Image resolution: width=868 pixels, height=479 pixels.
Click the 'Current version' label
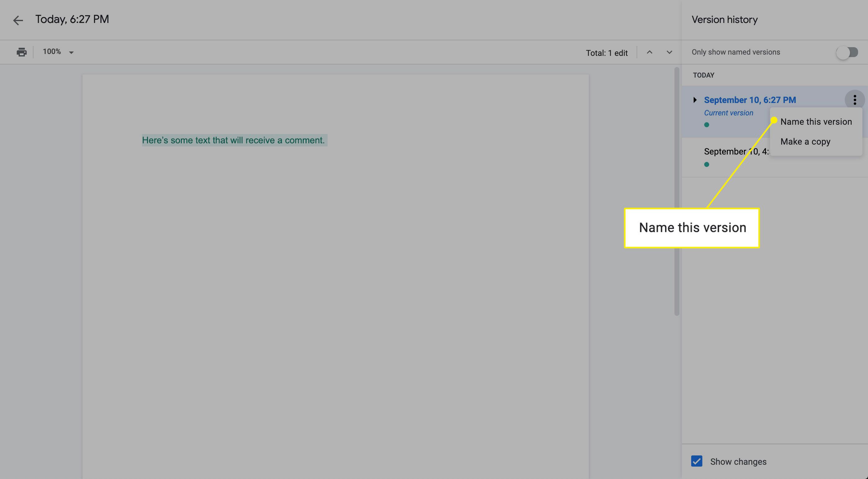(728, 113)
